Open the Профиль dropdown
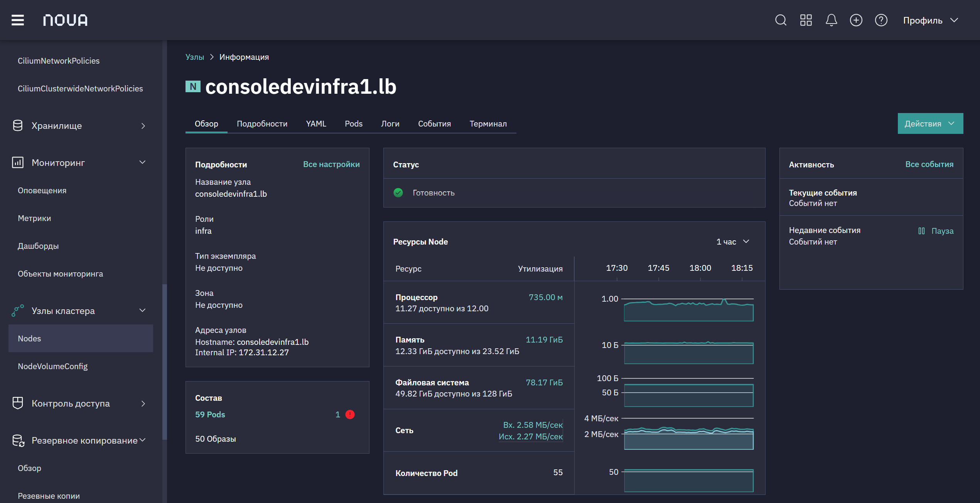The height and width of the screenshot is (503, 980). (931, 20)
